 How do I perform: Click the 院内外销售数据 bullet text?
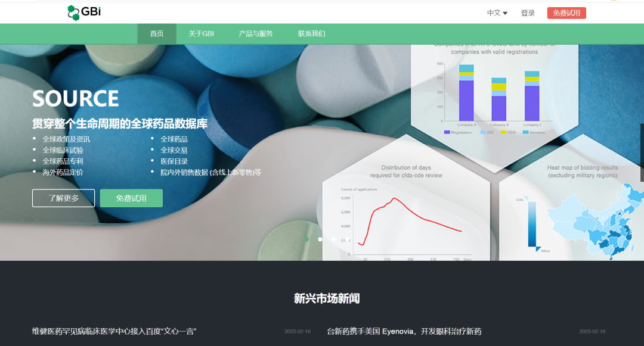coord(210,172)
